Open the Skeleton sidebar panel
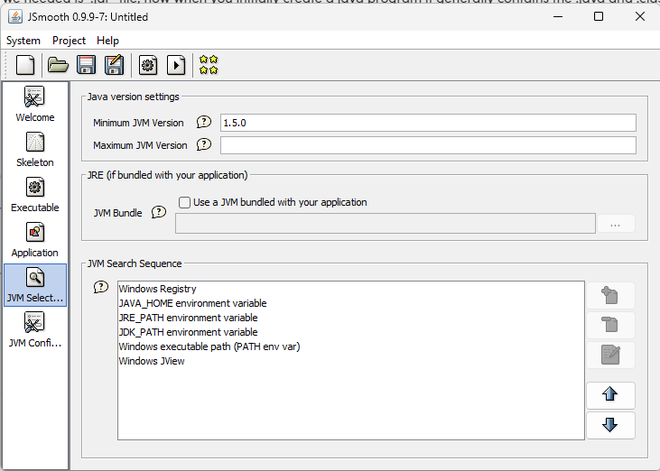 click(35, 149)
